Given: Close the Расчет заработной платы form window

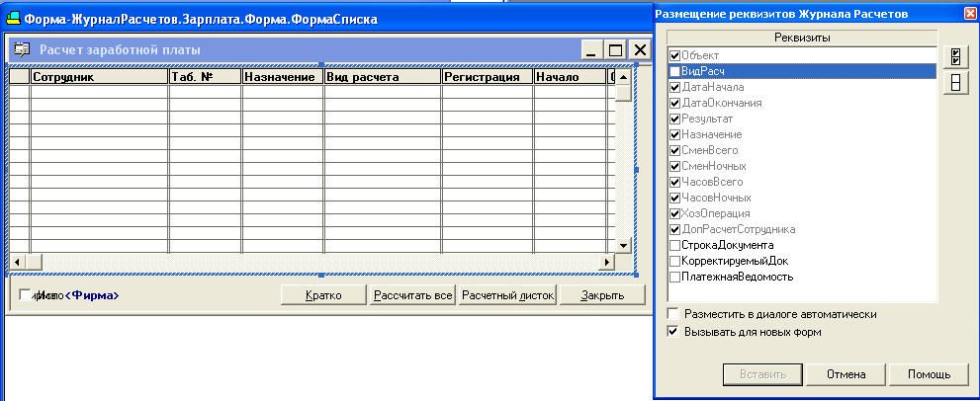Looking at the screenshot, I should 639,50.
